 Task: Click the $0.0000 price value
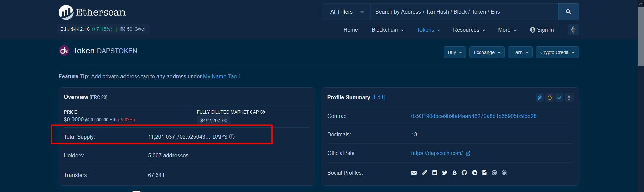(74, 119)
